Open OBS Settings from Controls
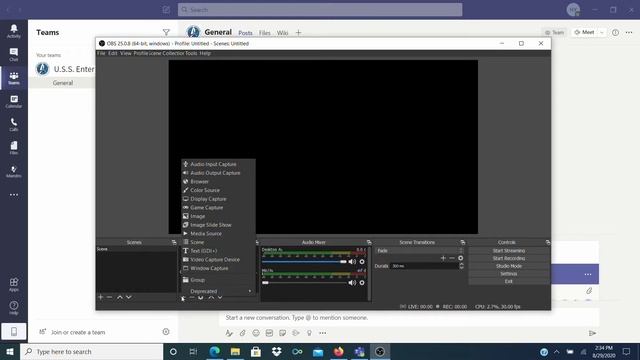Viewport: 640px width, 360px height. click(x=509, y=273)
